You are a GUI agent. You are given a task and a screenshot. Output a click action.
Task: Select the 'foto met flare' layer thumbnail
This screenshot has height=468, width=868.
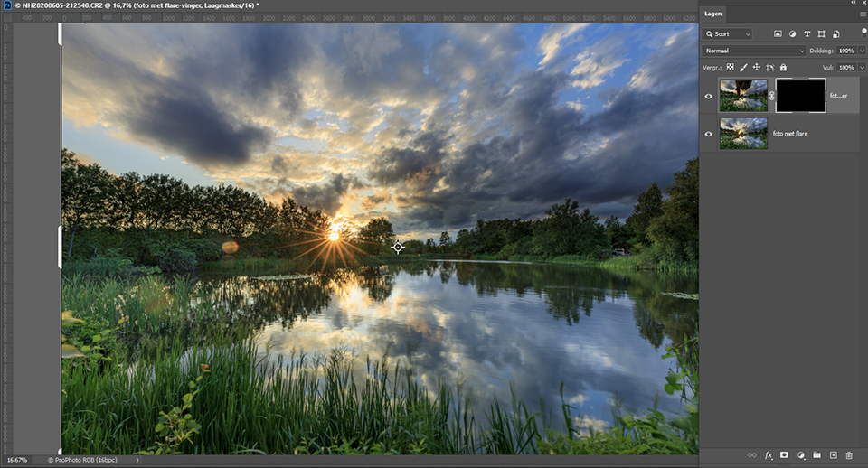coord(743,134)
